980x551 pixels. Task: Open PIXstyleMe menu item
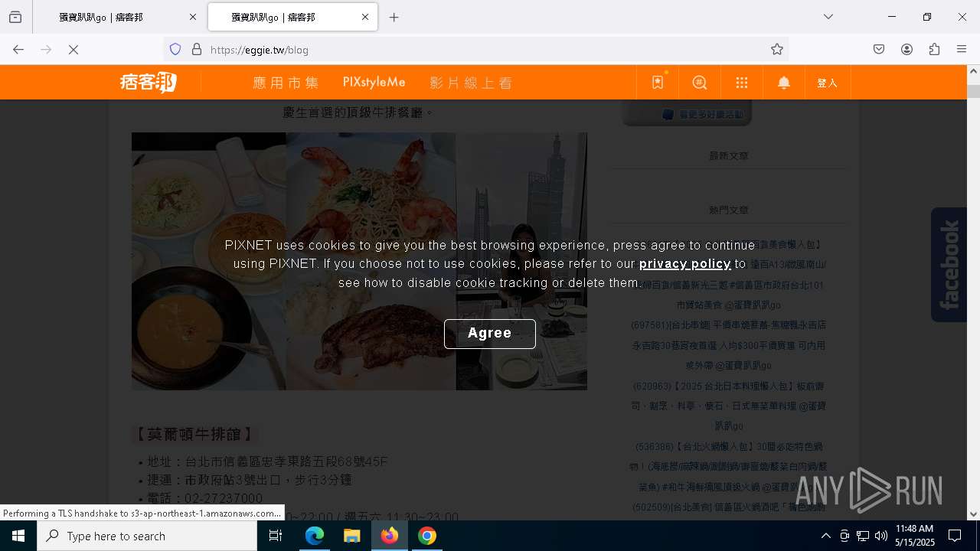point(374,83)
